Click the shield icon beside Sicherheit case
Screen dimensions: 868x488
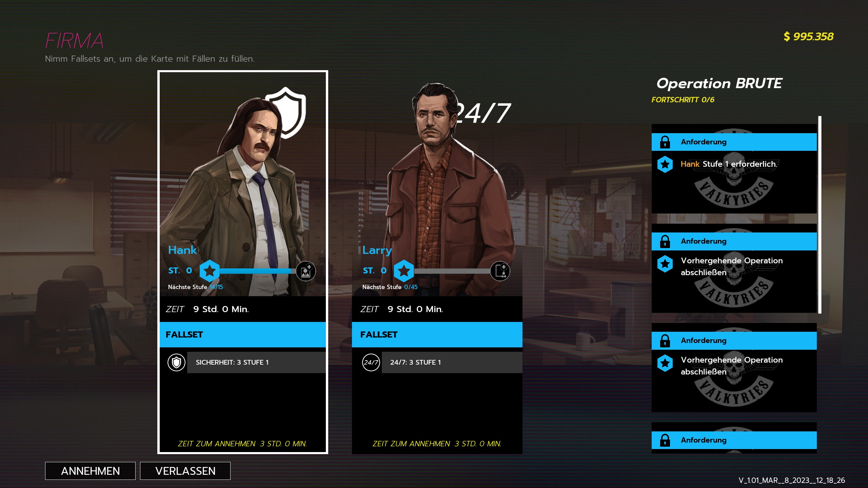click(x=176, y=362)
